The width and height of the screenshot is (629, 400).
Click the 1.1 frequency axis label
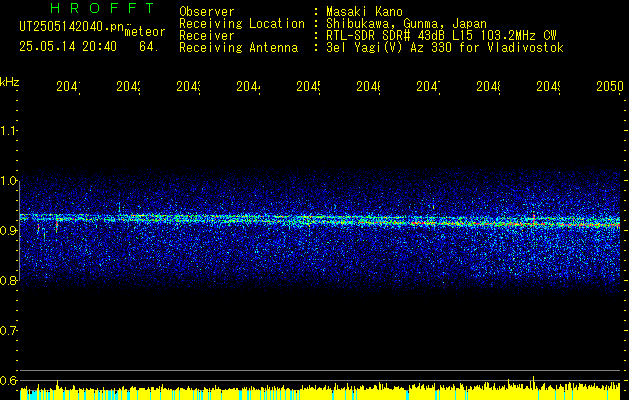[x=8, y=130]
